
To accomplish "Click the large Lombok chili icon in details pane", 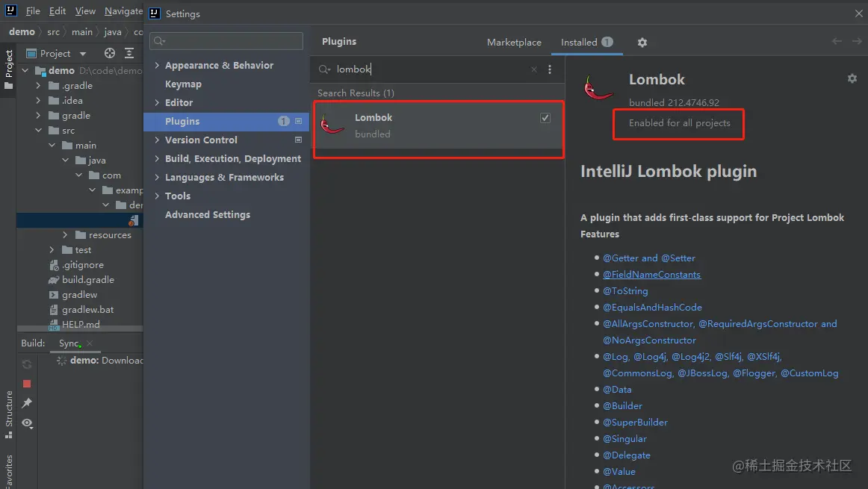I will pos(598,88).
